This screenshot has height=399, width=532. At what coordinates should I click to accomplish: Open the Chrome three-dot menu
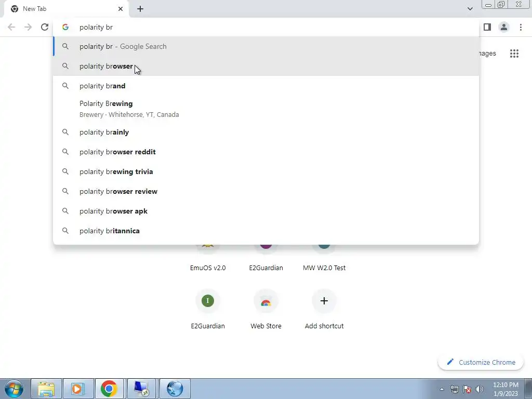[x=521, y=27]
